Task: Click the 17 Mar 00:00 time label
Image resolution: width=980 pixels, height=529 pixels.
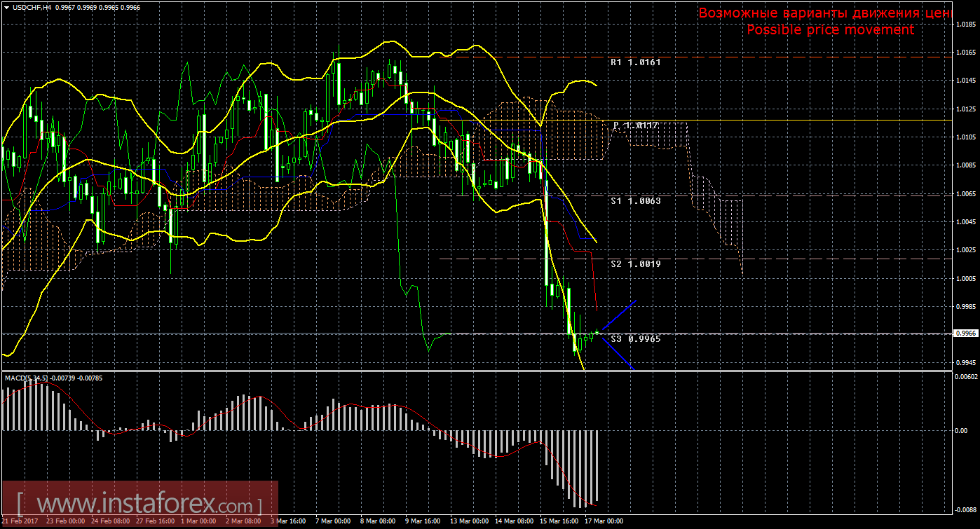Action: [x=604, y=522]
